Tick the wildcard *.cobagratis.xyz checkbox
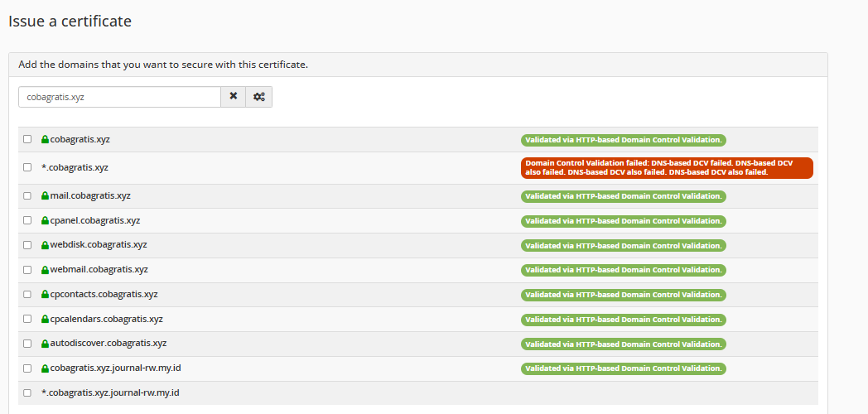 (27, 167)
